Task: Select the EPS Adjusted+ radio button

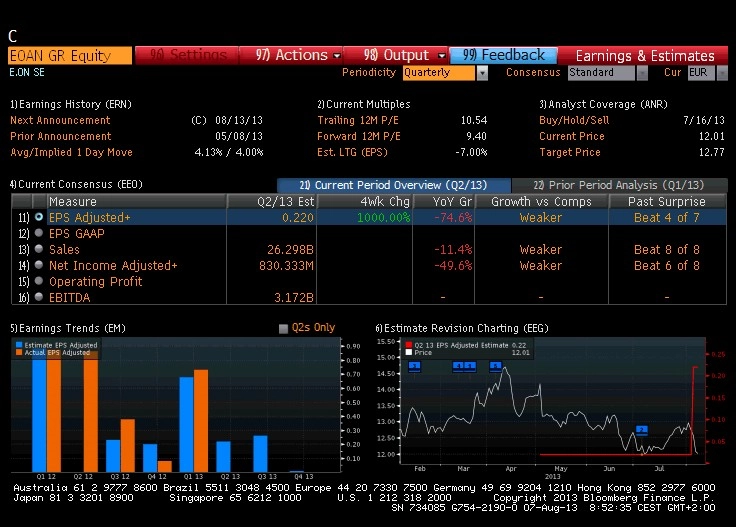Action: point(39,217)
